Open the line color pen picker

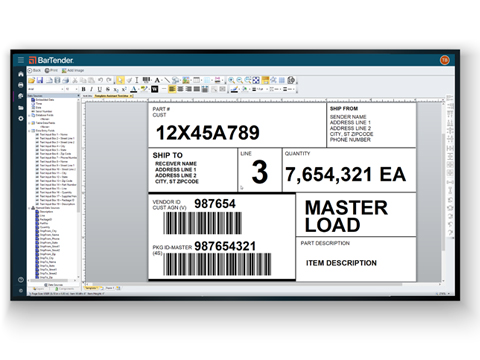pyautogui.click(x=235, y=89)
